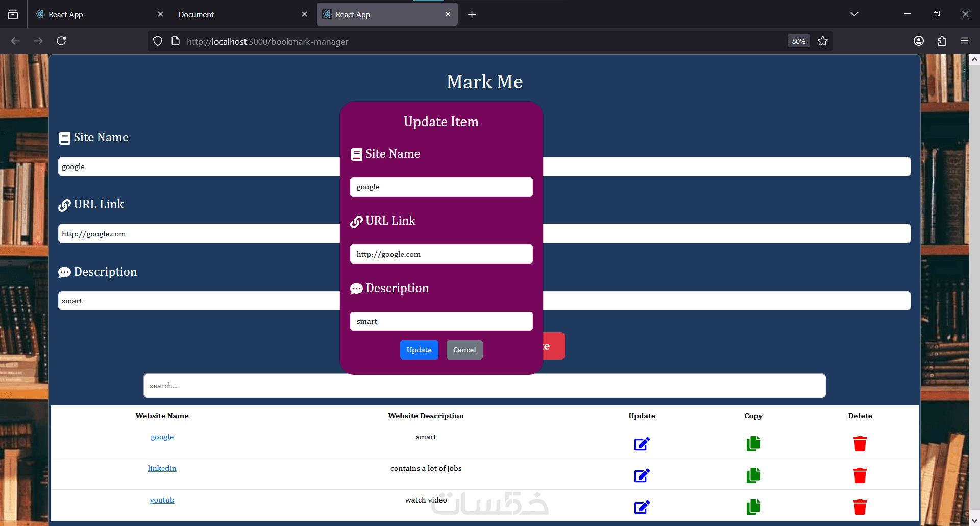The height and width of the screenshot is (526, 980).
Task: Click the chain link icon in Update Item modal
Action: 356,222
